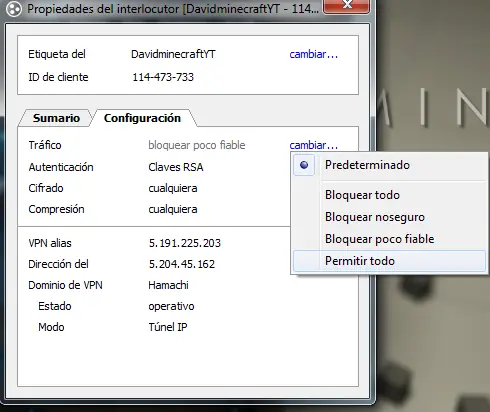Click cambiar link next to Etiqueta del
Image resolution: width=490 pixels, height=412 pixels.
click(313, 54)
